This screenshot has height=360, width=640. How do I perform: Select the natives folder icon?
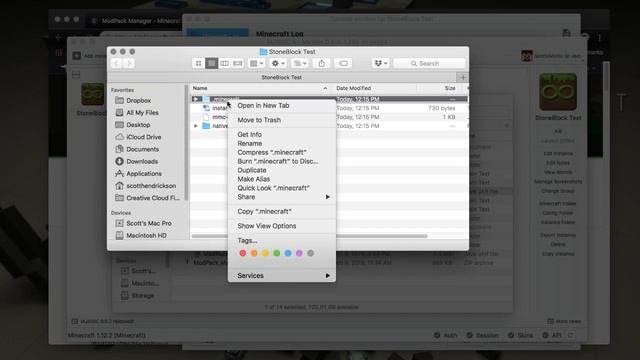206,126
